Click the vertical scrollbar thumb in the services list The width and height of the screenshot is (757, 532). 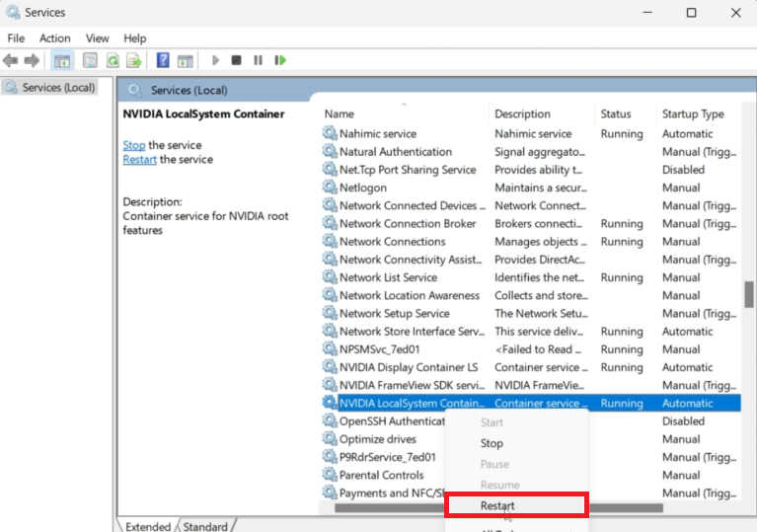pyautogui.click(x=749, y=295)
